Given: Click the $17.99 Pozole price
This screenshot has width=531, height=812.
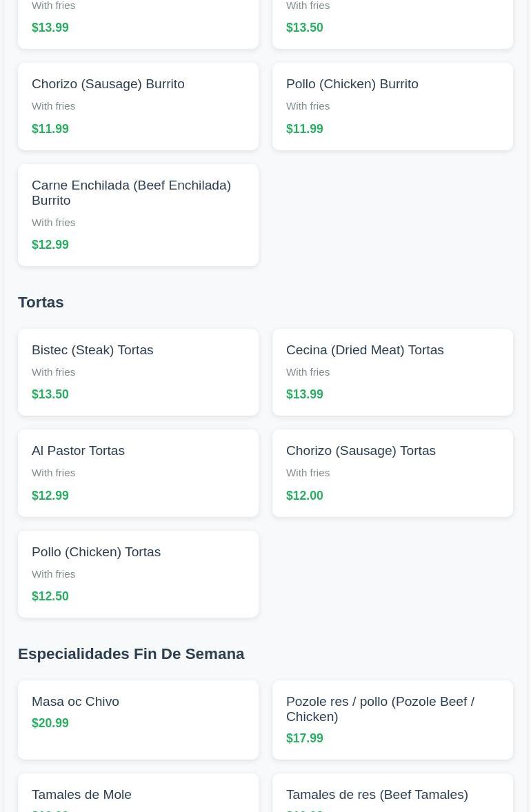Looking at the screenshot, I should click(x=305, y=738).
